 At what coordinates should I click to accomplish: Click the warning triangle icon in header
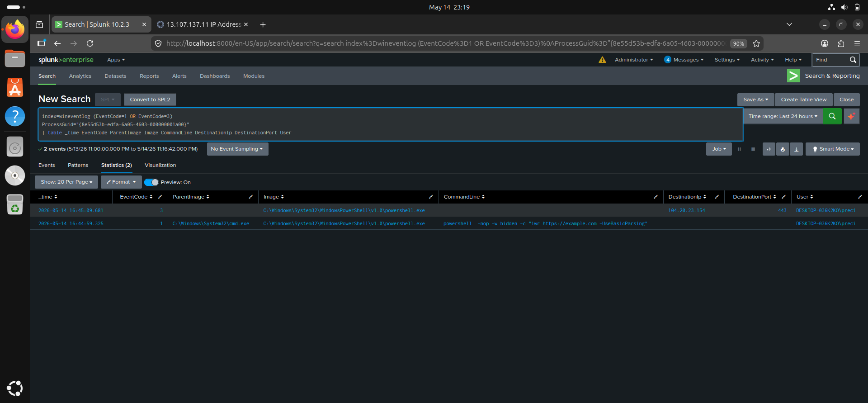(602, 60)
